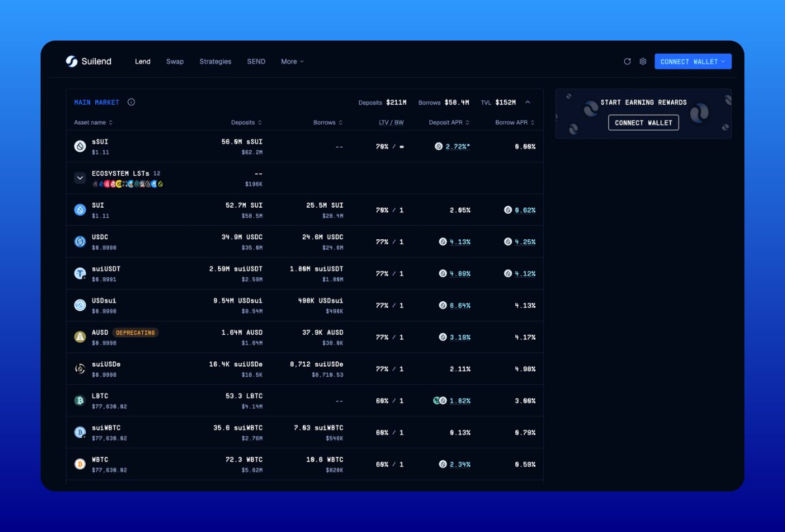Click the Ecosystem LSTs token icons strip

click(x=128, y=184)
